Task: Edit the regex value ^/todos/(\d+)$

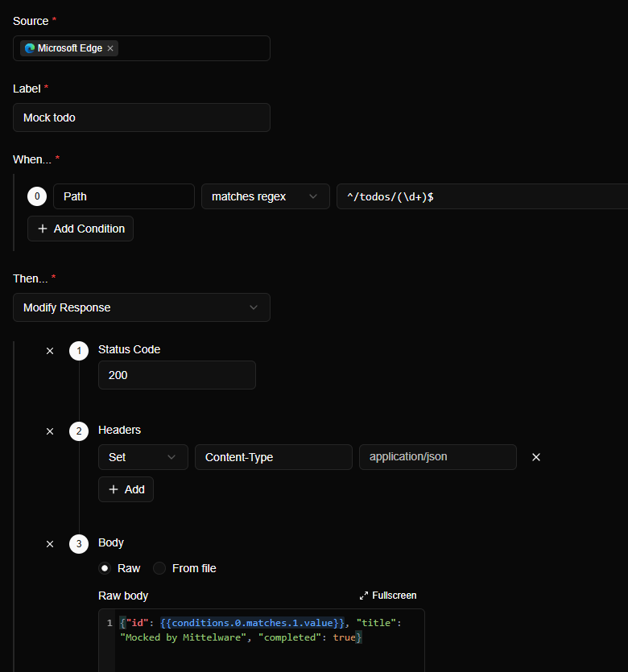Action: click(x=482, y=196)
